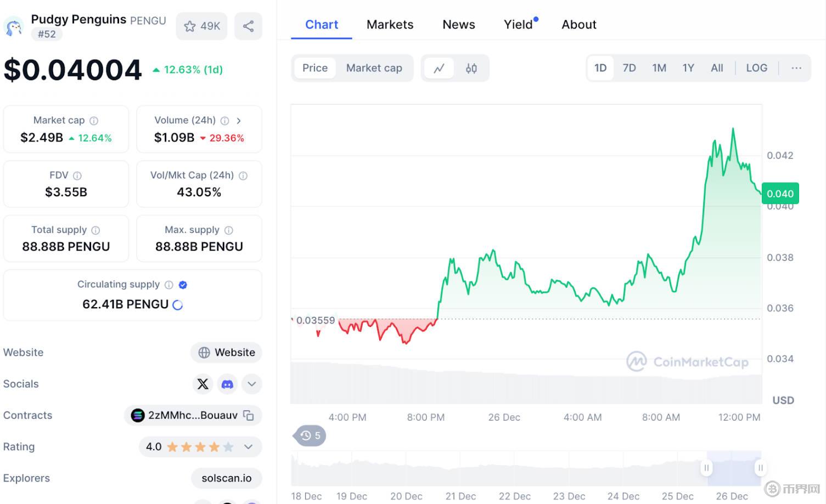Click the star watchlist icon

pos(190,26)
